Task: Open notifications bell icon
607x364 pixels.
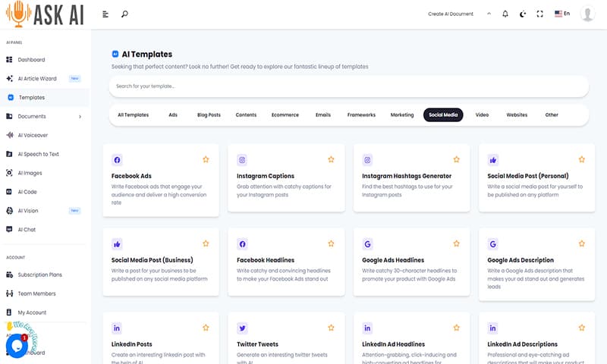Action: click(x=505, y=14)
